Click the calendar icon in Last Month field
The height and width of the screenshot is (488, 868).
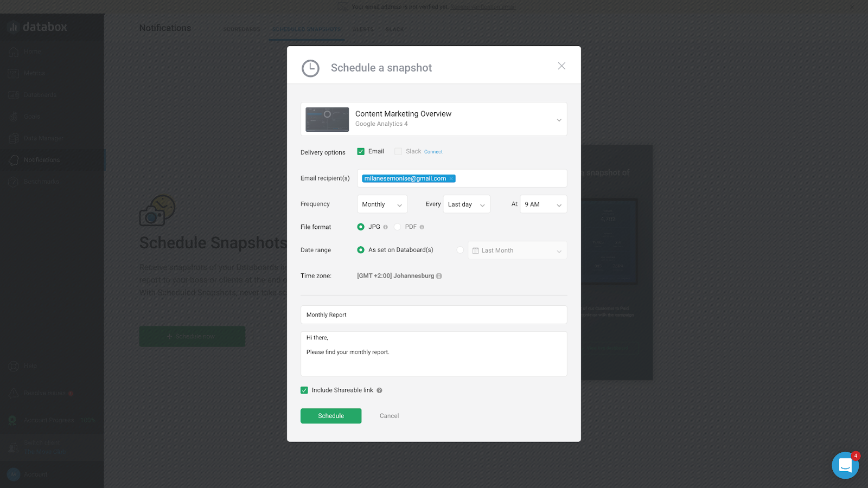coord(476,251)
